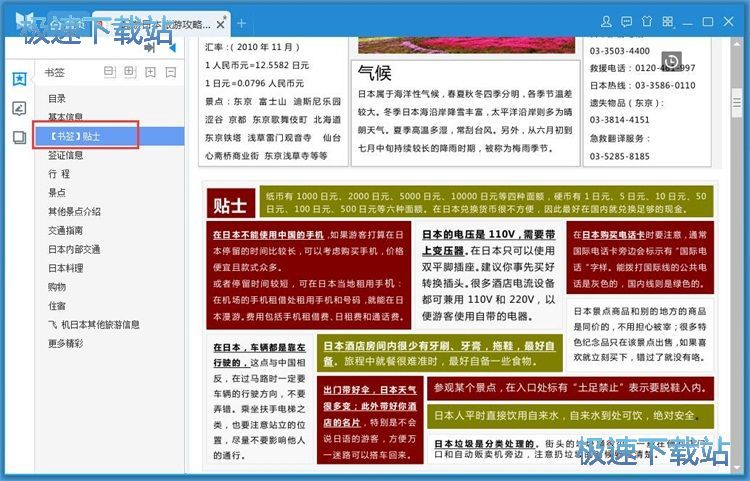This screenshot has height=481, width=750.
Task: Open the user account icon
Action: [606, 22]
